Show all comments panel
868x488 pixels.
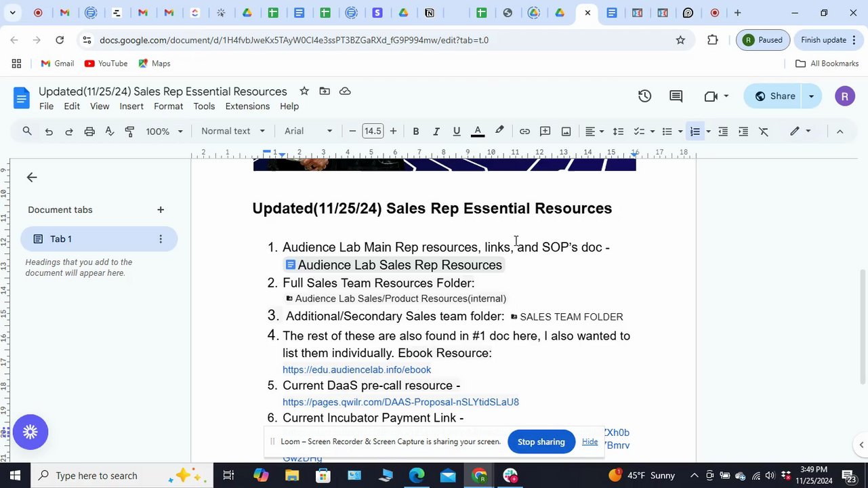tap(676, 96)
